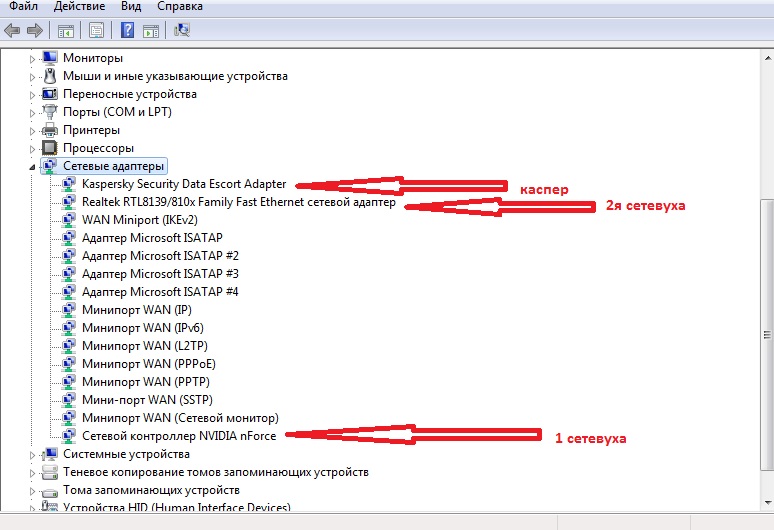The width and height of the screenshot is (774, 530).
Task: Open the Действие menu
Action: (x=79, y=6)
